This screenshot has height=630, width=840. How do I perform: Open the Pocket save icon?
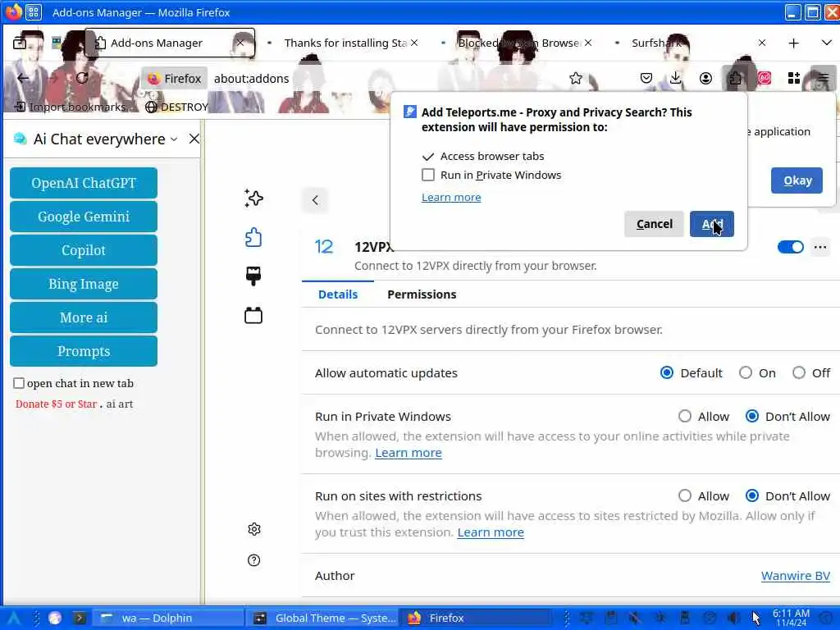tap(646, 78)
